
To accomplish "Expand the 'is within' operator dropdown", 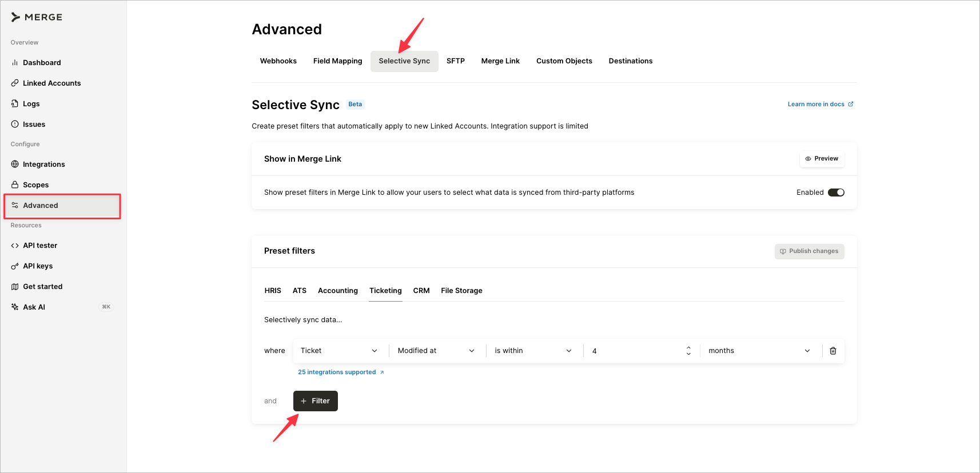I will click(x=535, y=351).
